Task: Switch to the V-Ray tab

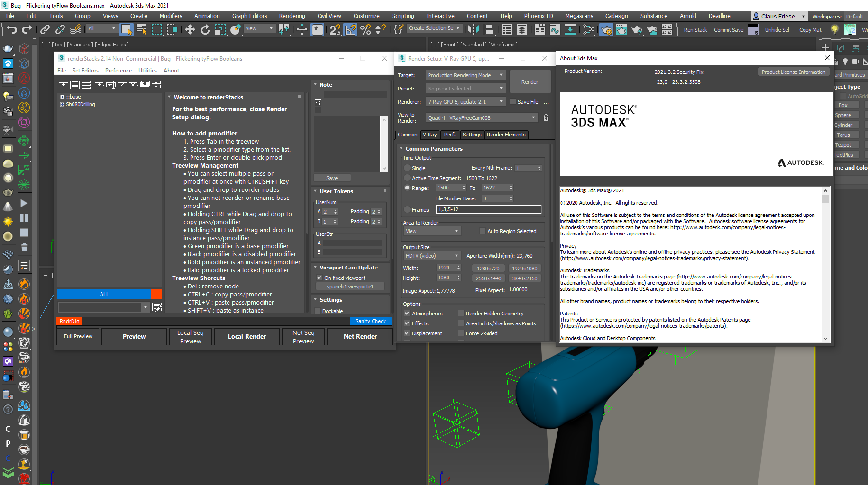Action: click(429, 135)
